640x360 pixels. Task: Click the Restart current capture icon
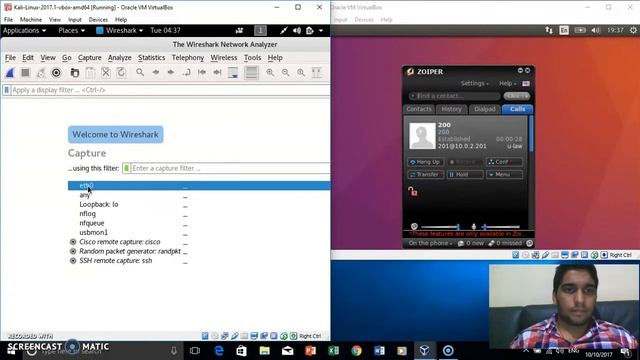41,73
